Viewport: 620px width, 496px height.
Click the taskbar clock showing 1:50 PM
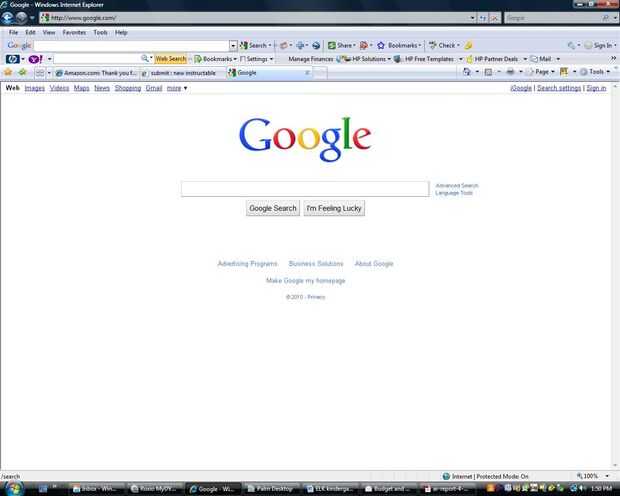click(x=602, y=488)
